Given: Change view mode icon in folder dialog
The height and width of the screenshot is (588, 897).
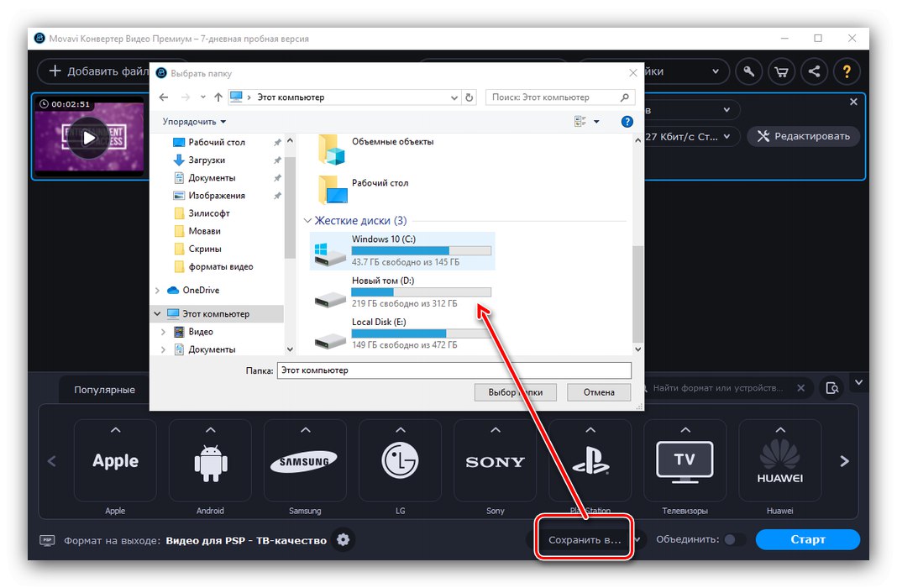Looking at the screenshot, I should [580, 121].
